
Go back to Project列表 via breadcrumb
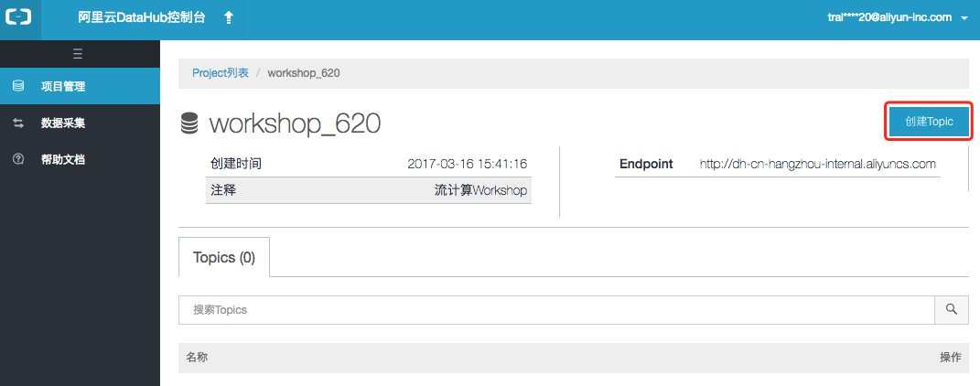click(220, 72)
